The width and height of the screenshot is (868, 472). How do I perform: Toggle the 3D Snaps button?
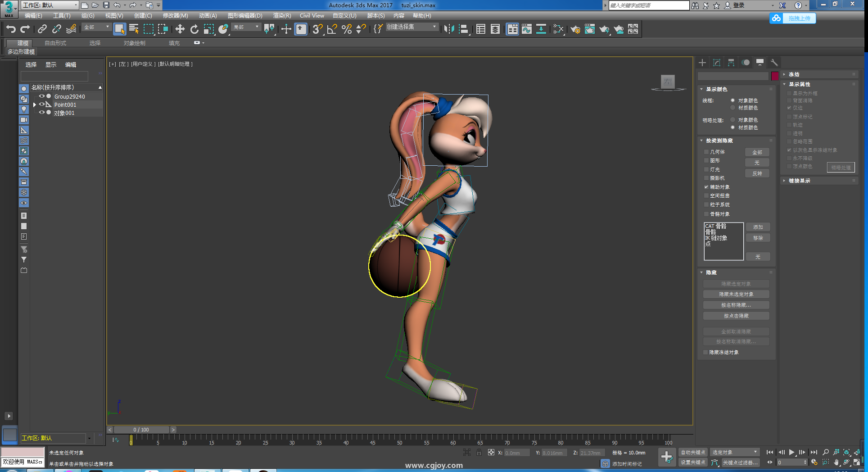point(318,29)
